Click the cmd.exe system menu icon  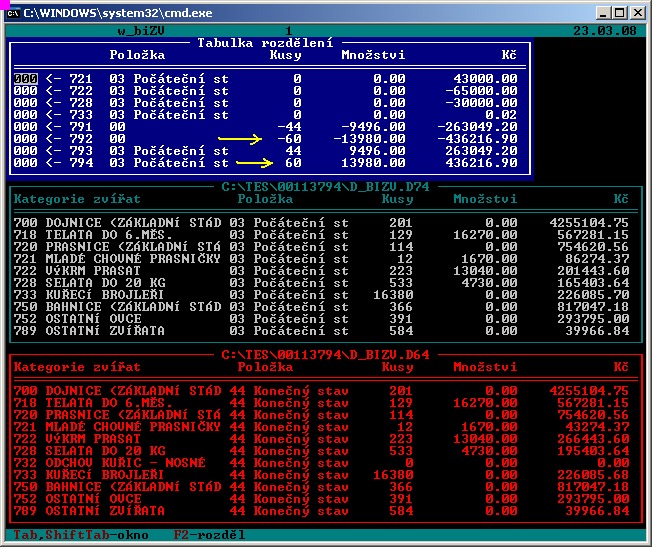[13, 13]
